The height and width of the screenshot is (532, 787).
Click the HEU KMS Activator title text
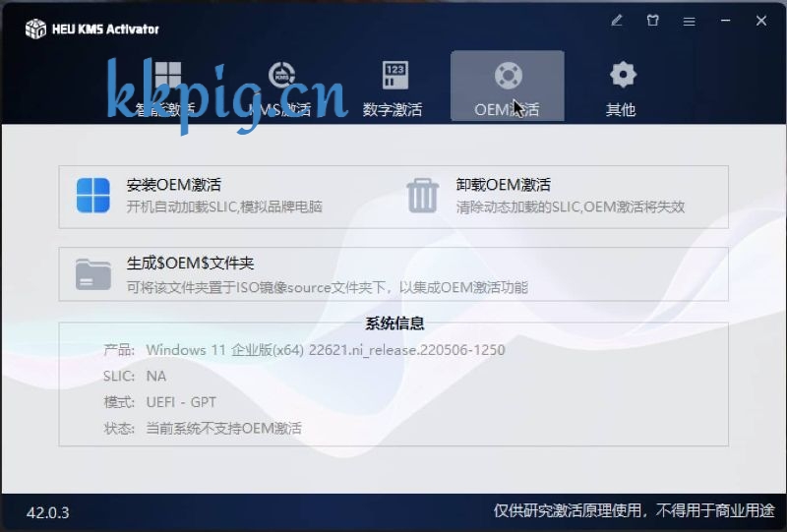[x=105, y=30]
